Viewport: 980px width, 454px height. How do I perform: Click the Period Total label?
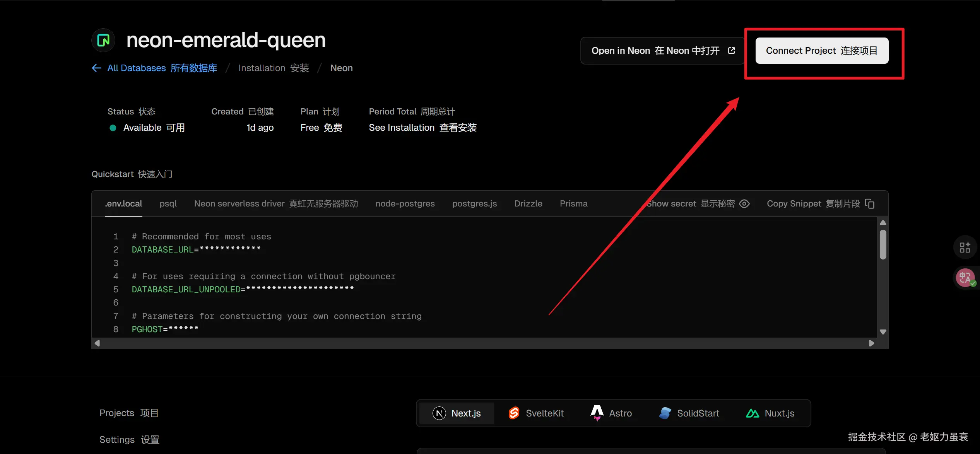(412, 111)
